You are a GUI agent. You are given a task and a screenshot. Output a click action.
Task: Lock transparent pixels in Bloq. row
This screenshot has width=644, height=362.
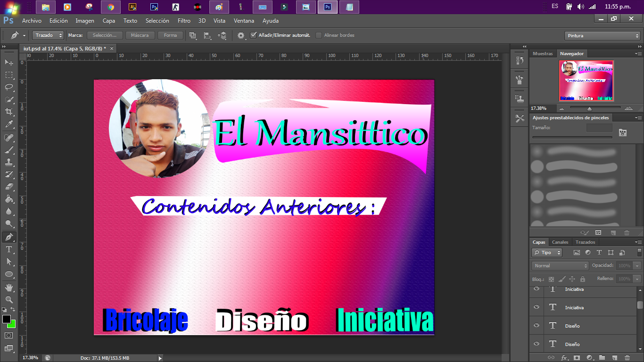click(x=551, y=279)
